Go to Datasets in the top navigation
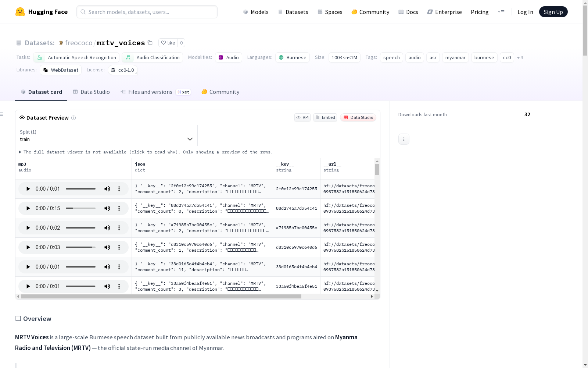 tap(293, 12)
